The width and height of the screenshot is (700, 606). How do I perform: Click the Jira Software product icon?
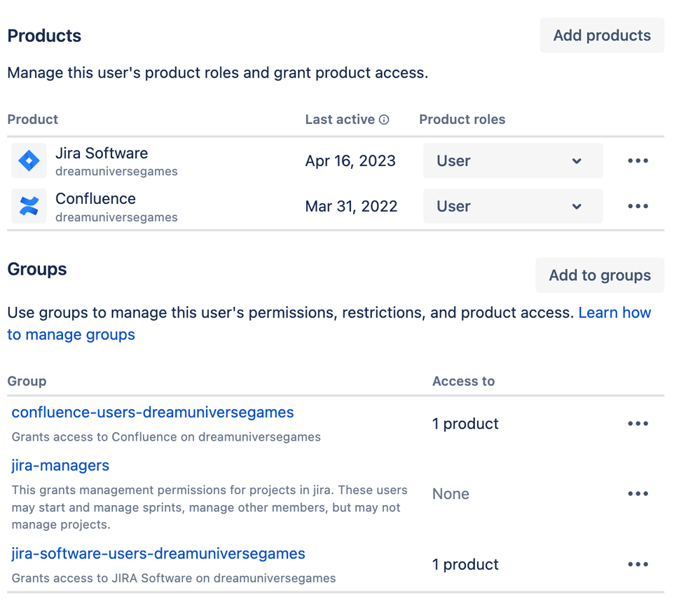coord(29,160)
